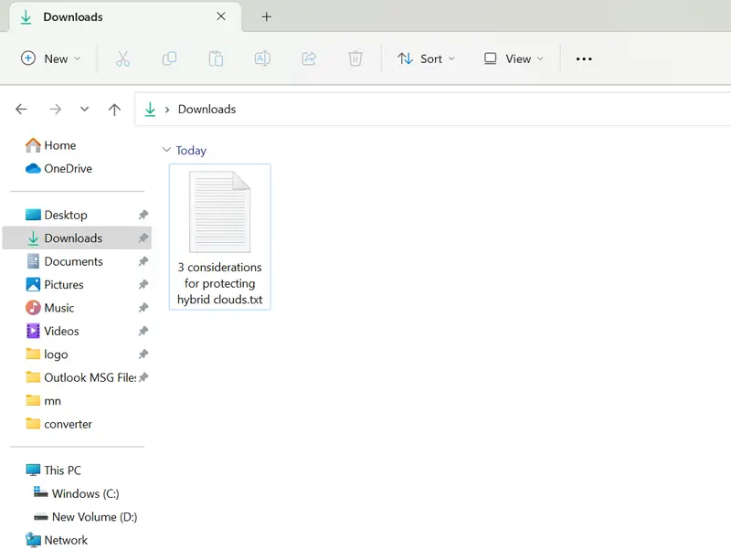Collapse the Today group chevron

(x=165, y=151)
